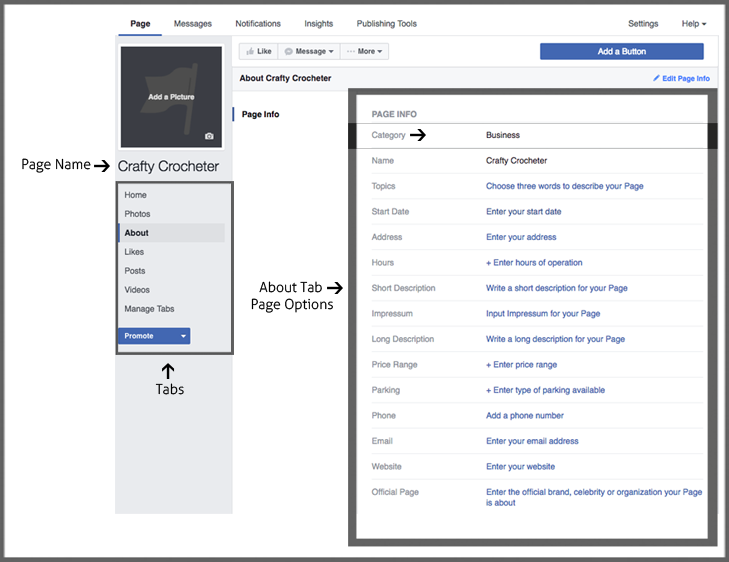Open the Notifications tab

tap(258, 24)
